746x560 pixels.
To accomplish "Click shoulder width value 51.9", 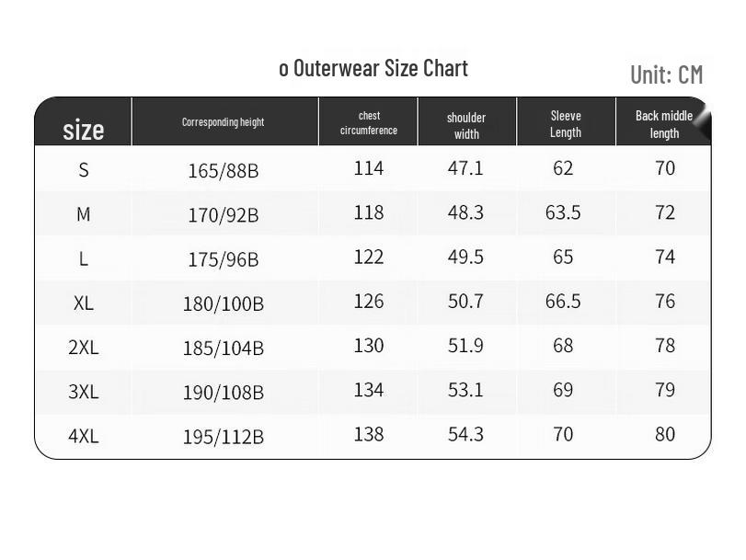I will click(465, 346).
